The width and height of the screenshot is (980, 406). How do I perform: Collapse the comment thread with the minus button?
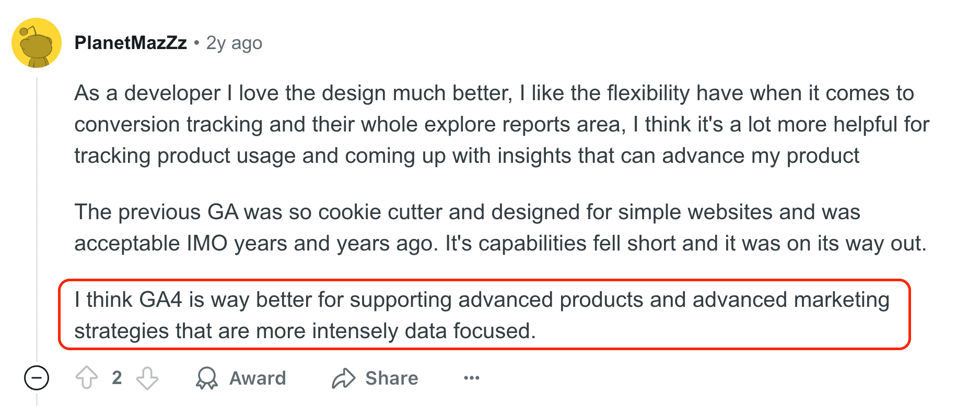(x=37, y=378)
